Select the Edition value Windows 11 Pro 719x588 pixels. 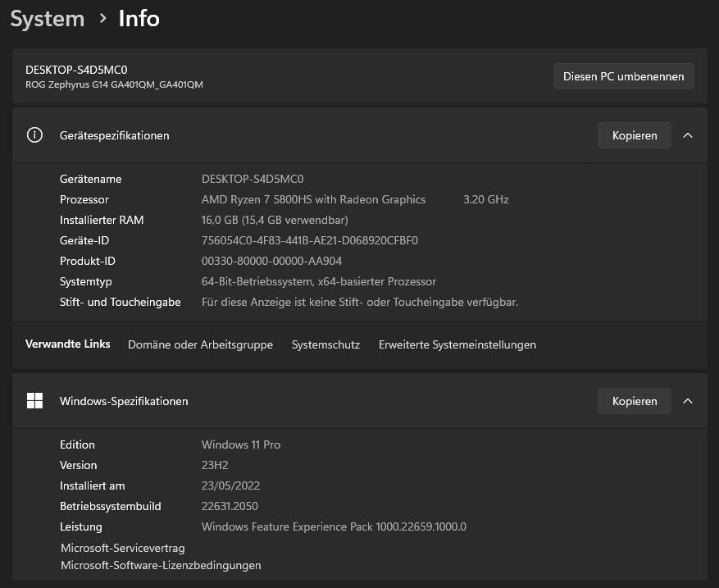click(241, 444)
